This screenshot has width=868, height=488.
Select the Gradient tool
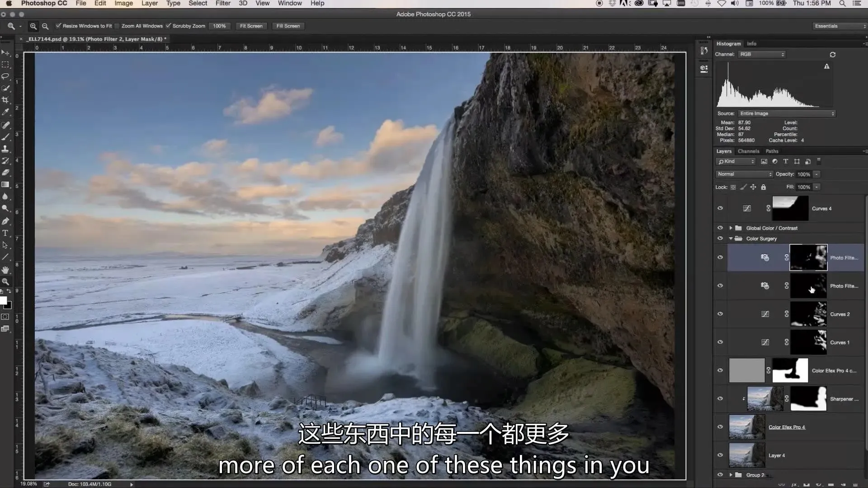pyautogui.click(x=5, y=184)
